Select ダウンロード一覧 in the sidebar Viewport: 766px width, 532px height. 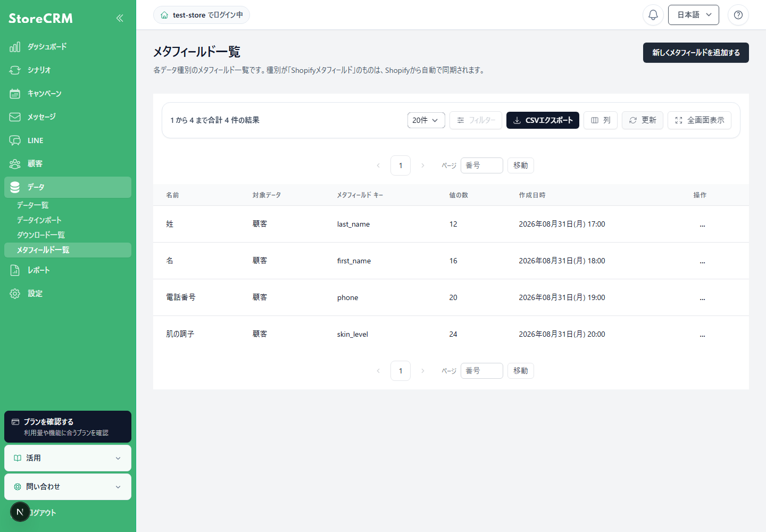pos(41,235)
